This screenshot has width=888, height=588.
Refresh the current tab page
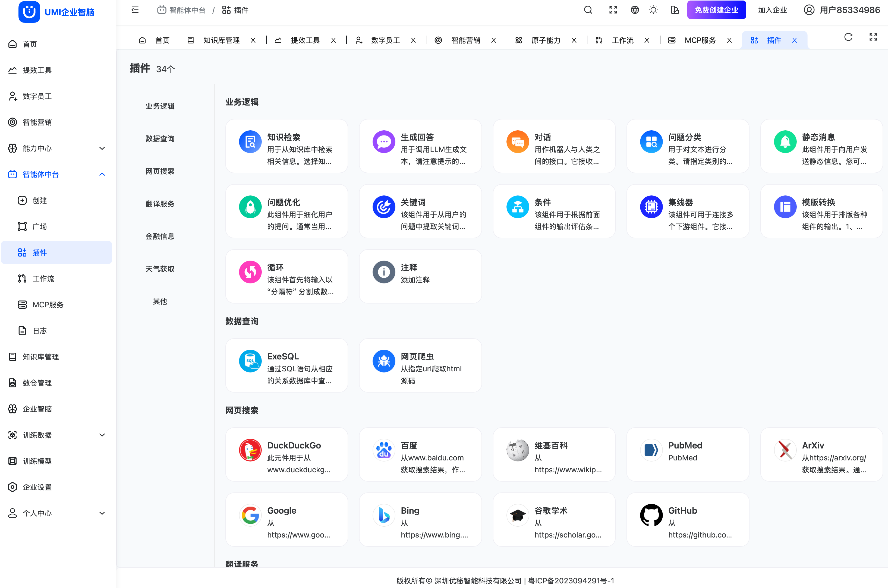tap(848, 37)
